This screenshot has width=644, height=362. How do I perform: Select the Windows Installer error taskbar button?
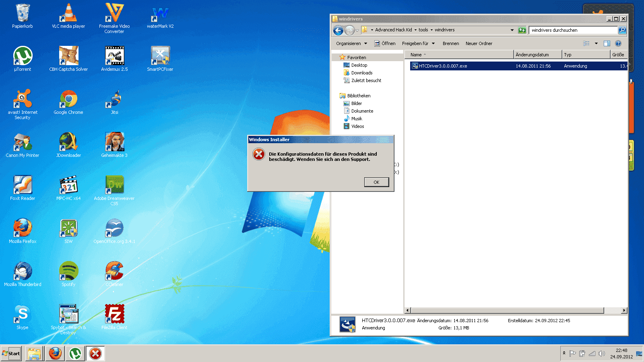[x=95, y=354]
